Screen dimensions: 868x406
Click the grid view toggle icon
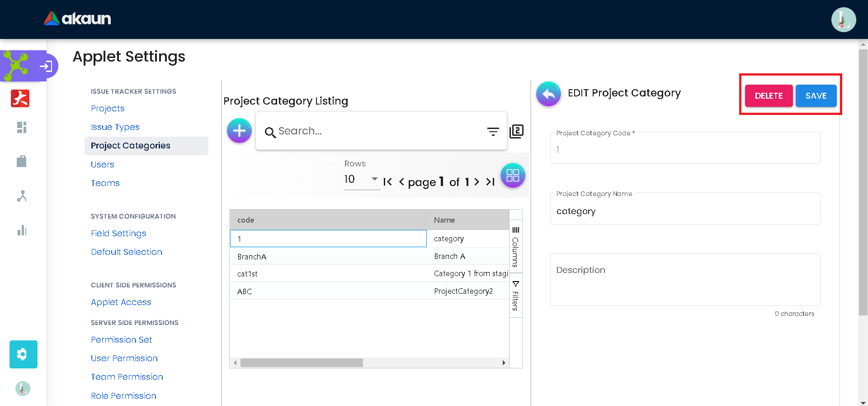coord(513,176)
